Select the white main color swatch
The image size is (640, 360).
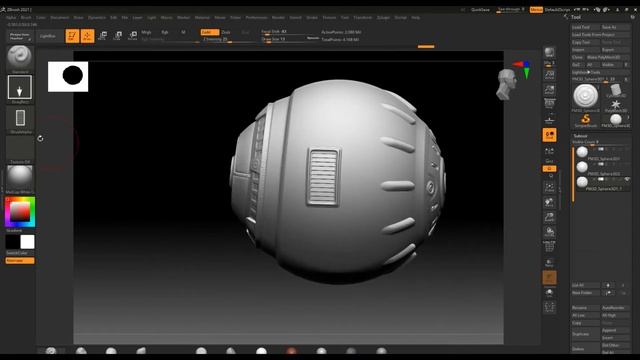[27, 242]
